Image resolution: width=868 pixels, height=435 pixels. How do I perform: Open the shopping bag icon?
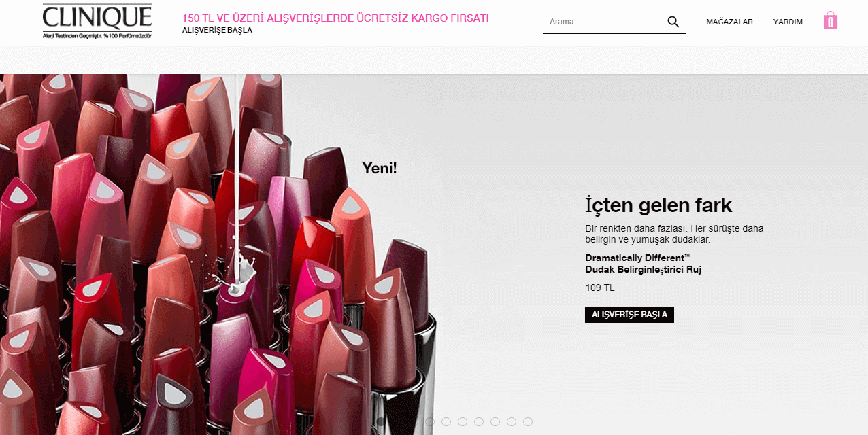830,20
